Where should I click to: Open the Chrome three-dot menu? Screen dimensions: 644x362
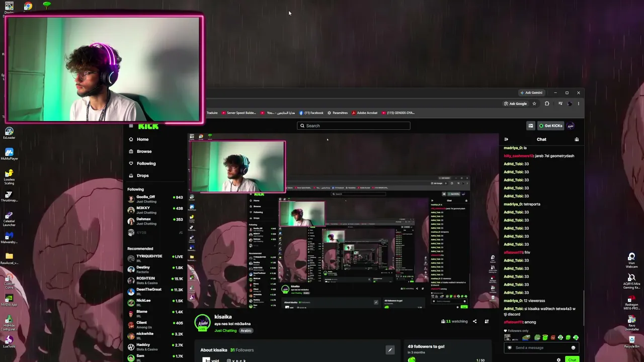tap(579, 104)
